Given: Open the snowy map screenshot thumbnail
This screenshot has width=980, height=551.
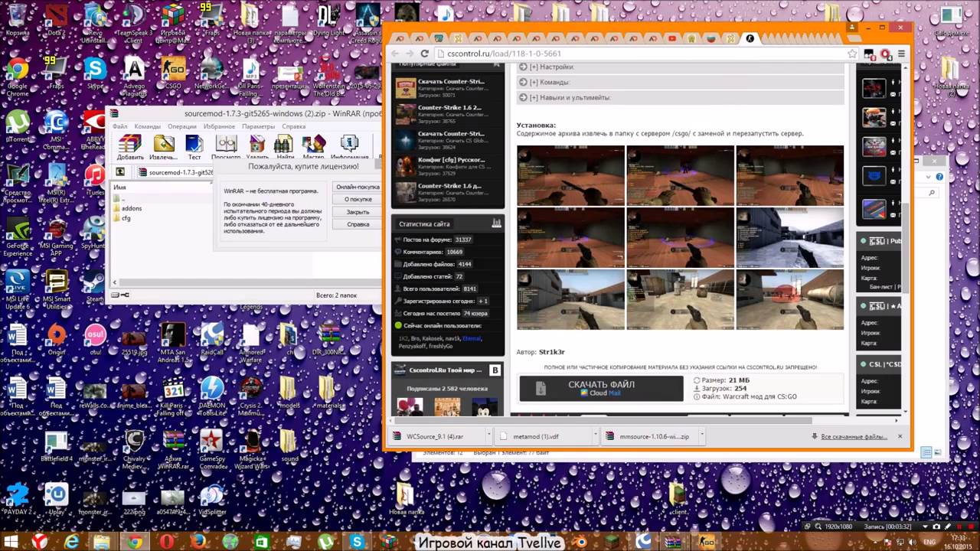Looking at the screenshot, I should 790,238.
